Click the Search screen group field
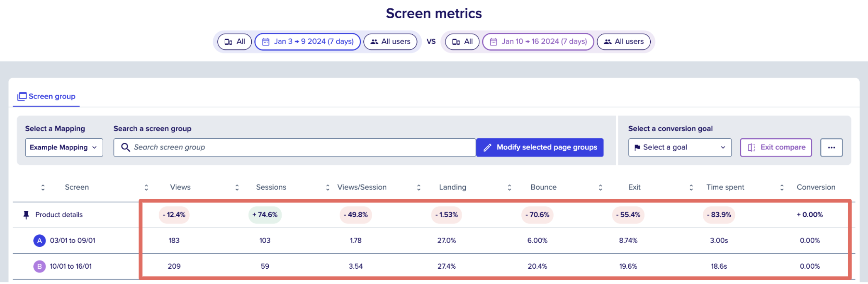868x284 pixels. point(294,147)
